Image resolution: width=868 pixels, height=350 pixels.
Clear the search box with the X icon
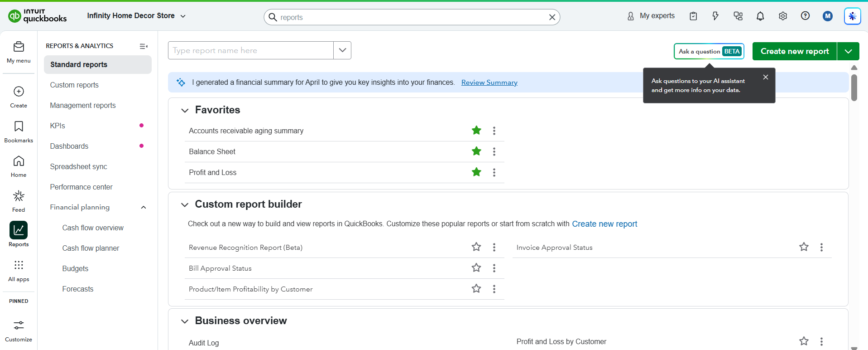tap(552, 17)
